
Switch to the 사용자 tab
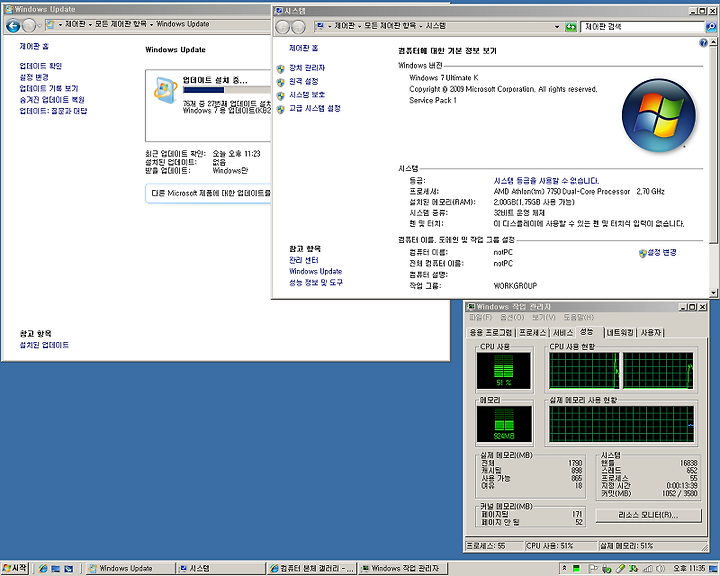click(651, 333)
